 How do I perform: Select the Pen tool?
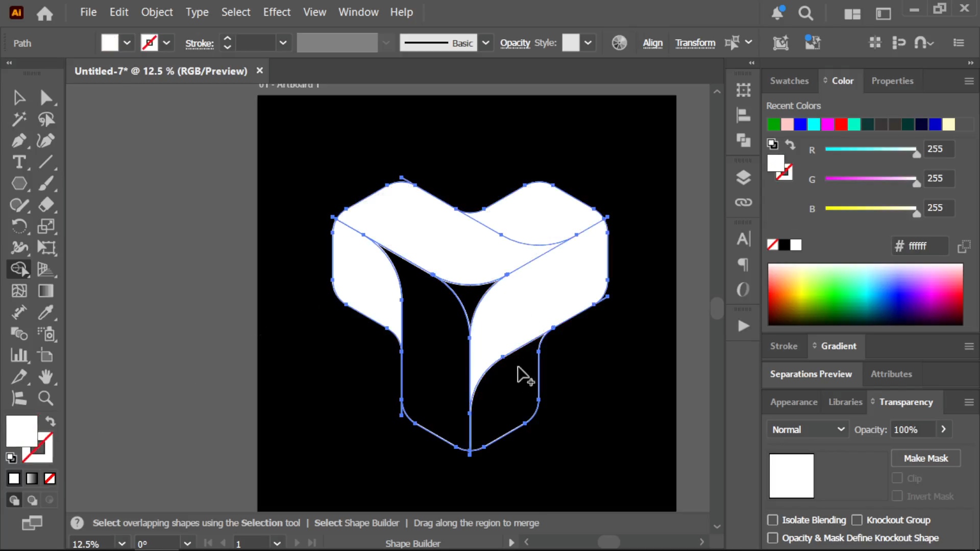tap(19, 141)
